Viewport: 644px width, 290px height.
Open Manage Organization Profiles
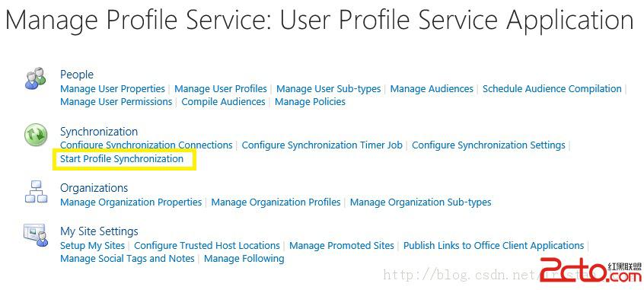coord(276,202)
